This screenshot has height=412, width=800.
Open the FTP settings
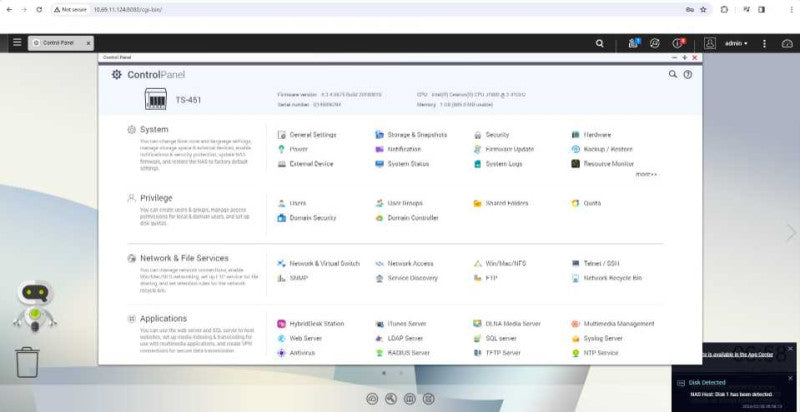pos(485,278)
